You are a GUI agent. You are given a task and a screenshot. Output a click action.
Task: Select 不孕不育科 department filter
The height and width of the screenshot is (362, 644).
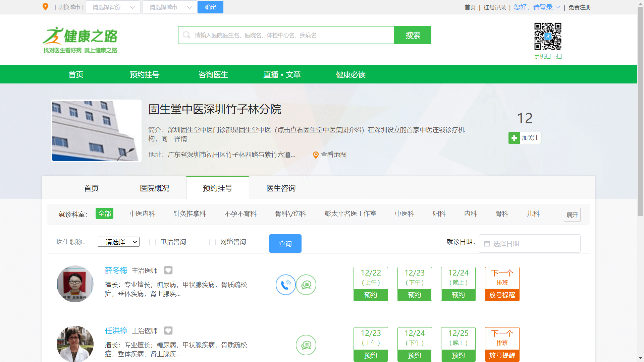click(x=240, y=214)
